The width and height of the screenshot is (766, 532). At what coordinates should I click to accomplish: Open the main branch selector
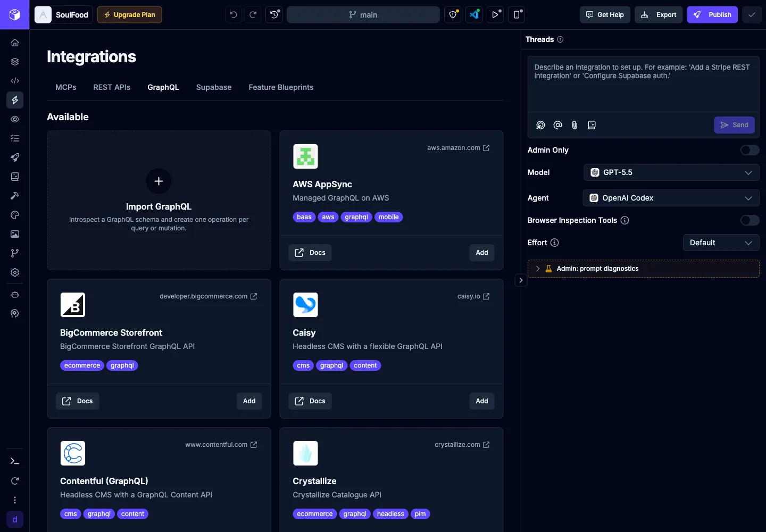(x=363, y=15)
